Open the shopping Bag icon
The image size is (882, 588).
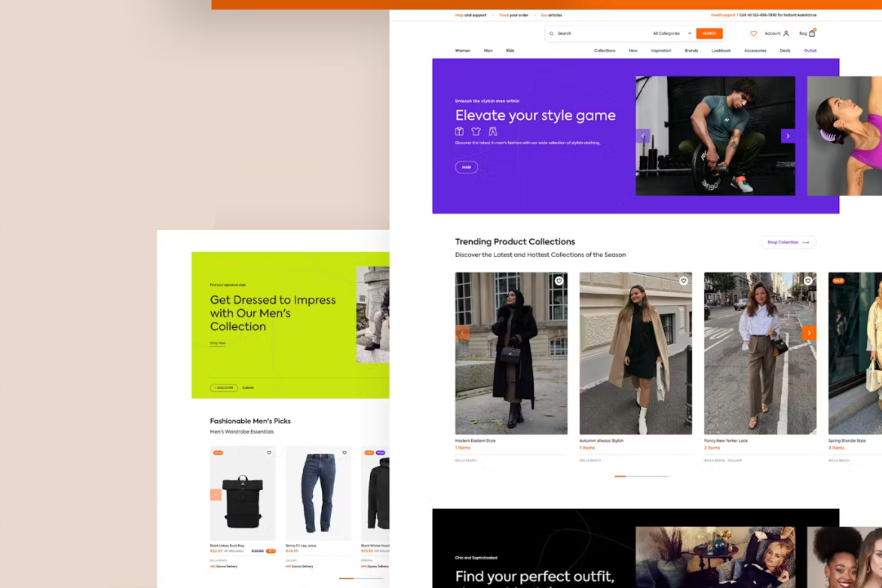(x=812, y=33)
